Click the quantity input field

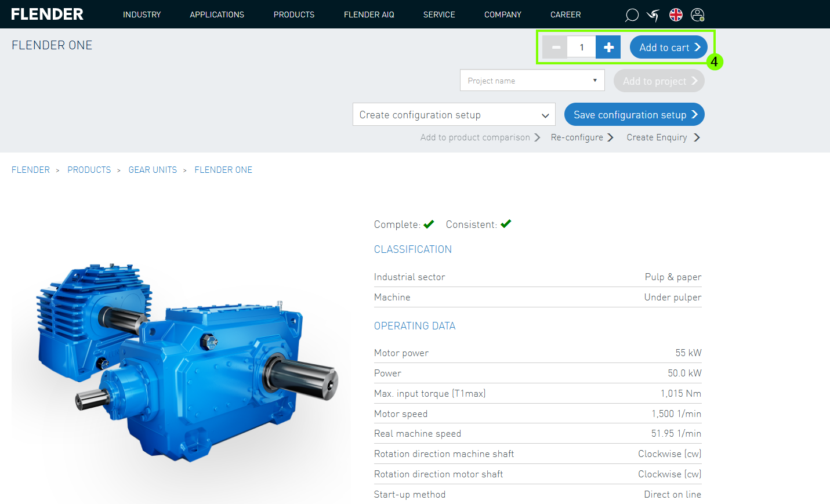(x=582, y=48)
